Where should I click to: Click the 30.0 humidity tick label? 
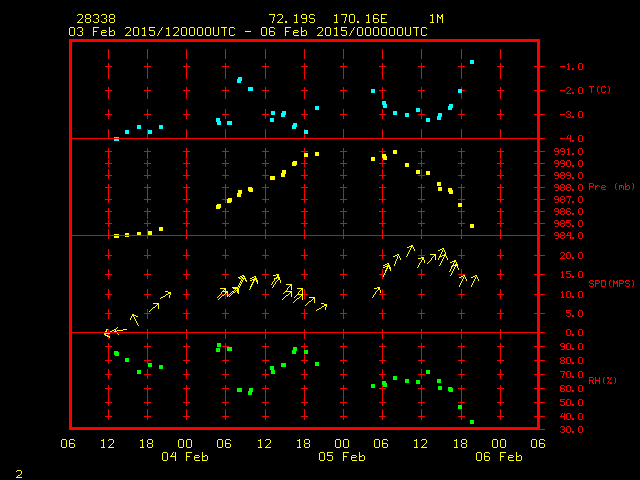(569, 430)
